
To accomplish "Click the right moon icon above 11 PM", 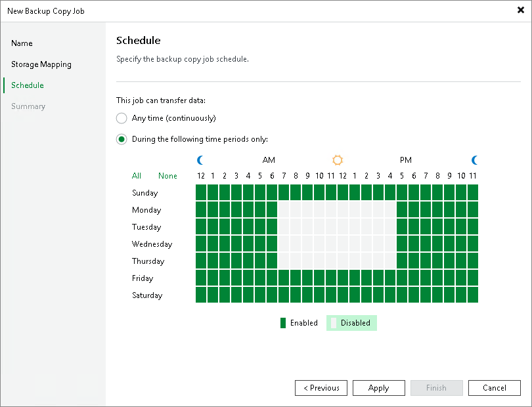I will click(474, 160).
